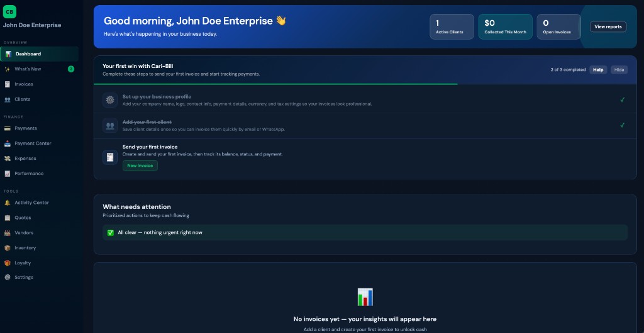Click the Payment Center inbox icon
The image size is (644, 333).
pos(8,144)
